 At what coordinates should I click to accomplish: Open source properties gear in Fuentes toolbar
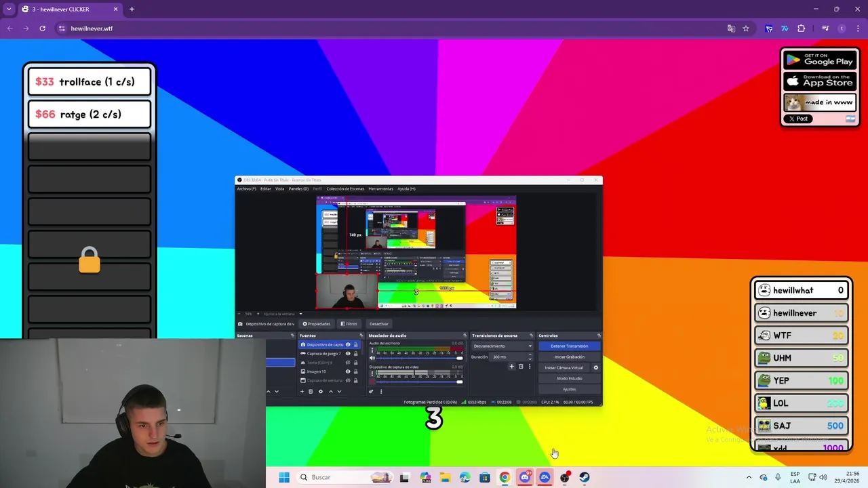click(x=321, y=391)
